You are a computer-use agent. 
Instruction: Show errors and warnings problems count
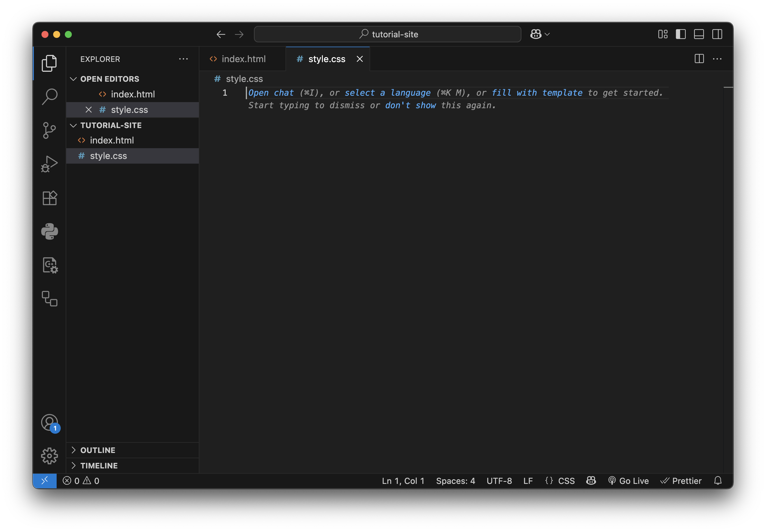pyautogui.click(x=81, y=481)
